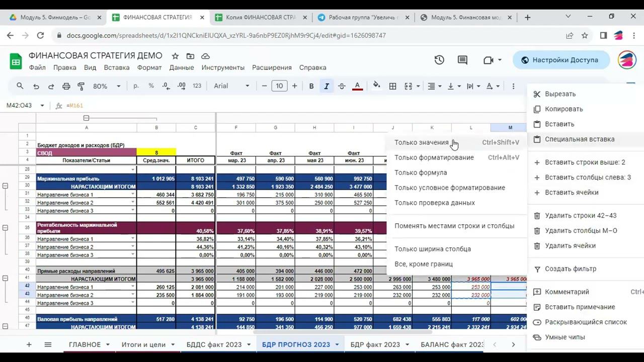
Task: Toggle bold formatting in the toolbar
Action: (311, 86)
